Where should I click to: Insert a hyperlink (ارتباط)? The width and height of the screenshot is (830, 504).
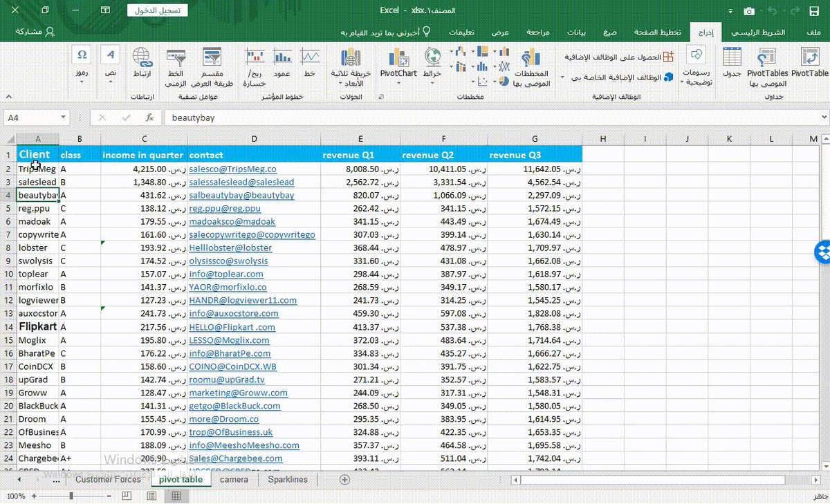pyautogui.click(x=142, y=63)
